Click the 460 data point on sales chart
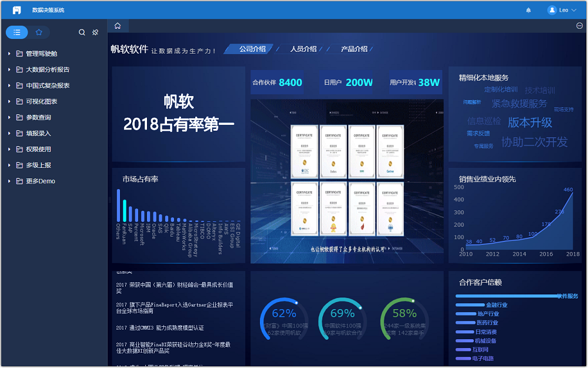 pyautogui.click(x=572, y=193)
